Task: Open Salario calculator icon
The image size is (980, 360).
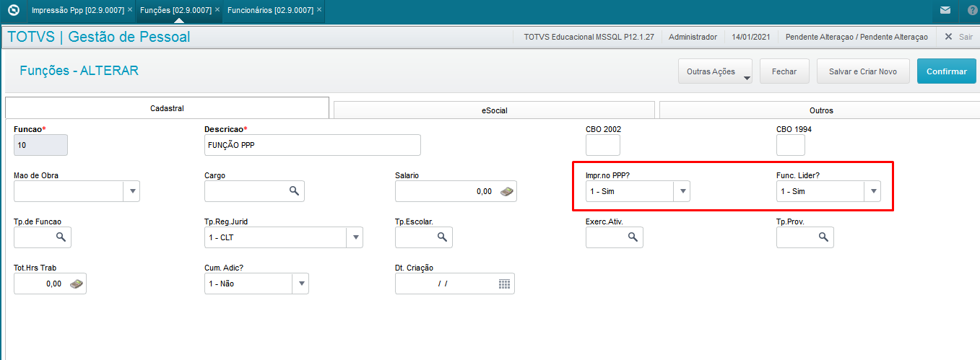Action: [507, 191]
